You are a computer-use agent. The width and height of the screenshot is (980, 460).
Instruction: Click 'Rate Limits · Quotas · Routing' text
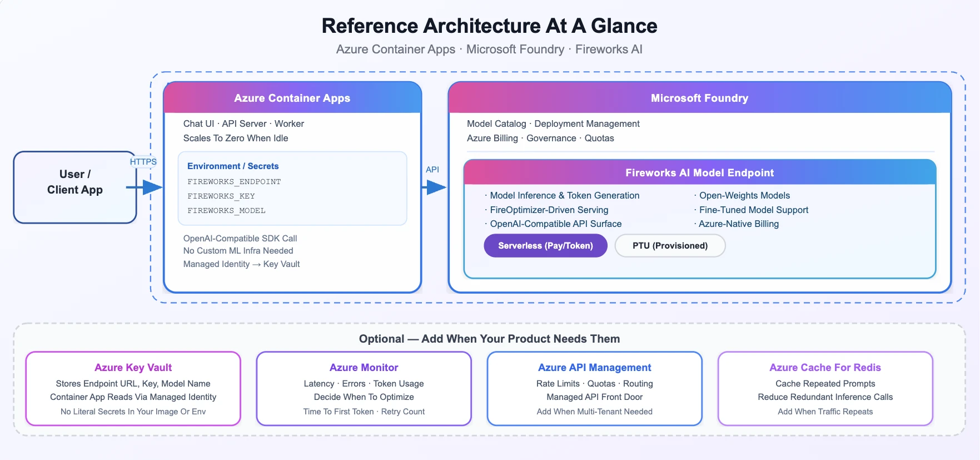(595, 384)
